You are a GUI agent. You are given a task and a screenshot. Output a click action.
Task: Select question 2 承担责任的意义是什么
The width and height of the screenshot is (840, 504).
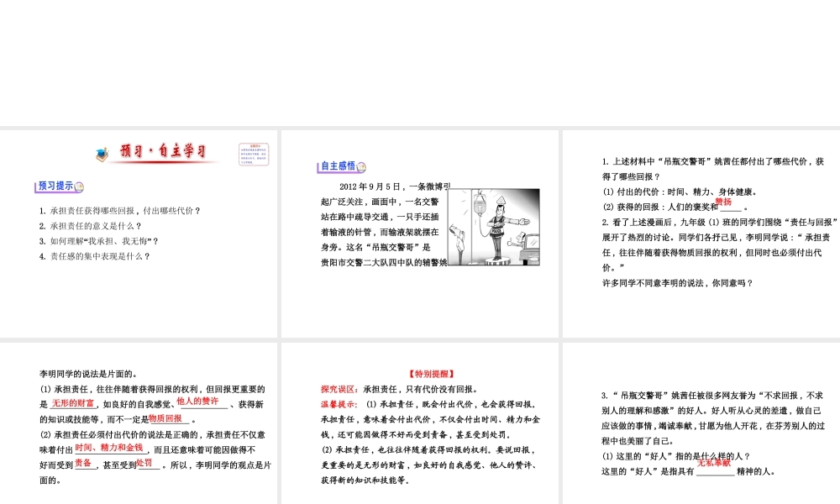[x=90, y=226]
